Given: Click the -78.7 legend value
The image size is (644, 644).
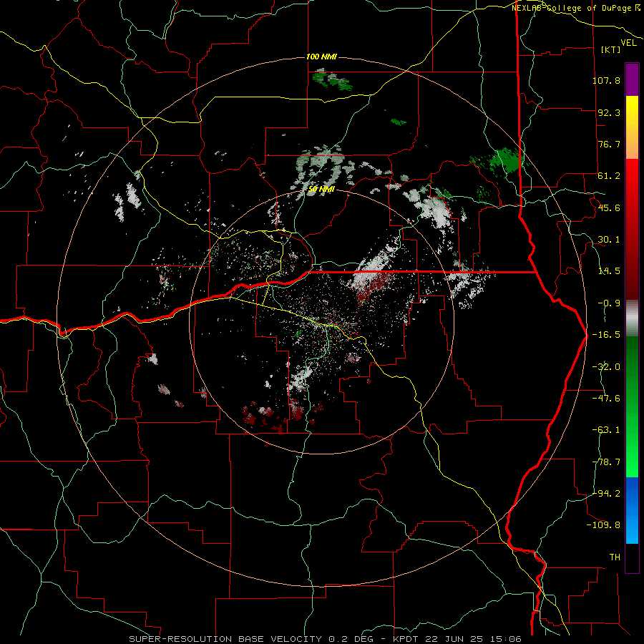Looking at the screenshot, I should point(606,462).
